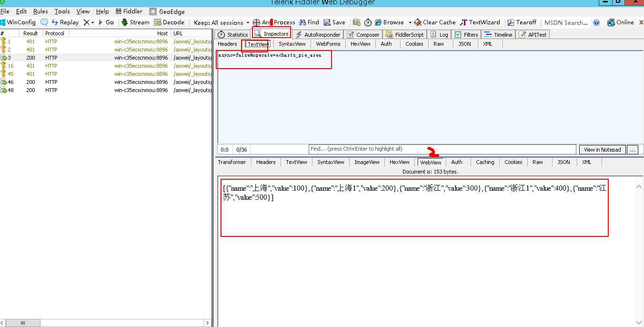This screenshot has height=327, width=644.
Task: Select session number 16 row
Action: tap(106, 66)
